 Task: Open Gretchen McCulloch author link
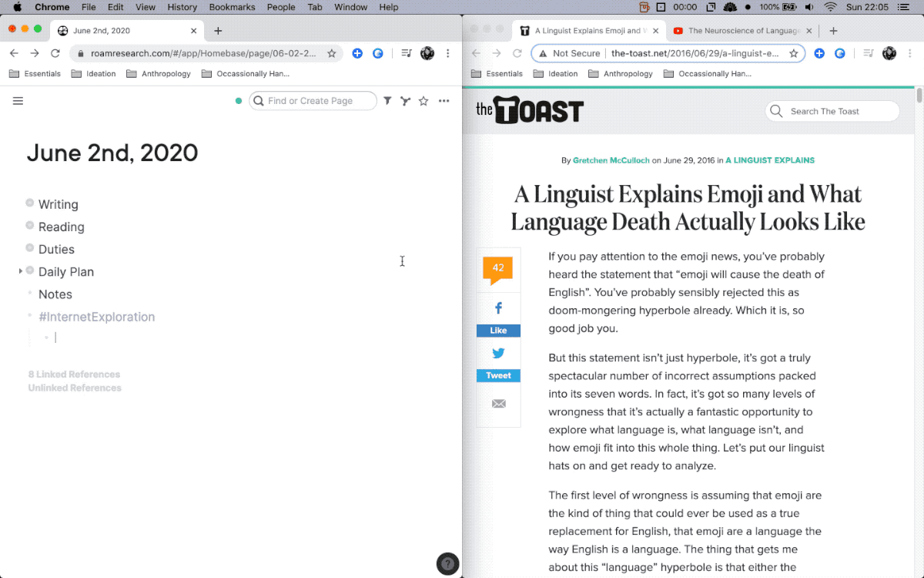tap(611, 160)
